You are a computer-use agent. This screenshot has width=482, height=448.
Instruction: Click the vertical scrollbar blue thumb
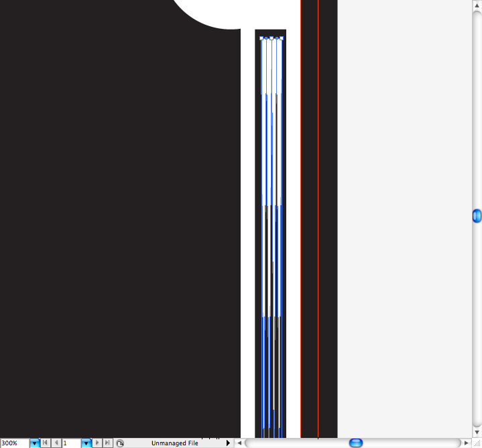477,216
